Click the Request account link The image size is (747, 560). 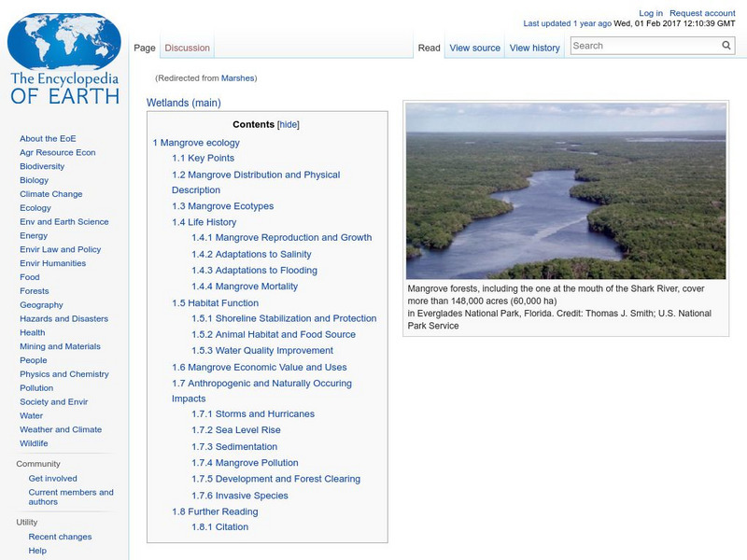coord(701,12)
